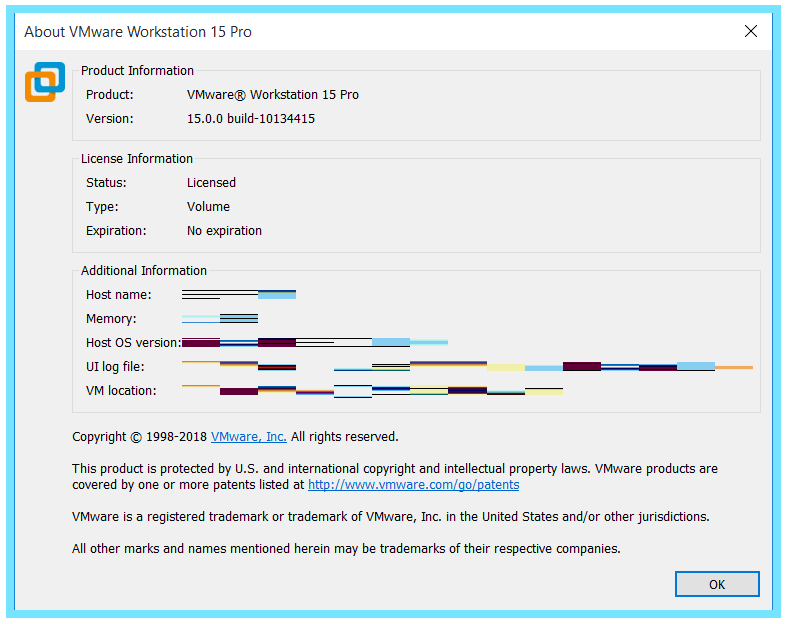The width and height of the screenshot is (785, 624).
Task: Click the 'All other marks and names' trademark line
Action: pos(346,549)
